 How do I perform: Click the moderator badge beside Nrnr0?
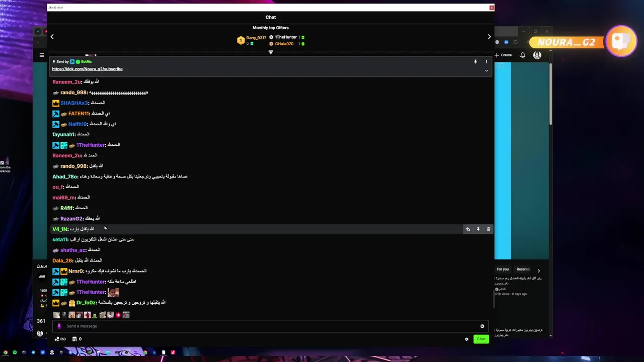tap(56, 271)
